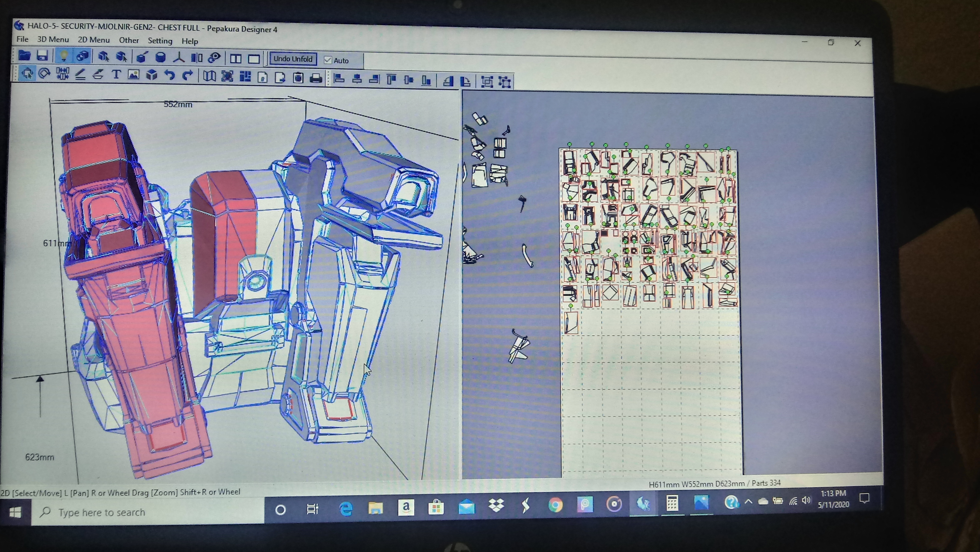Click the Print printer icon
The height and width of the screenshot is (552, 980).
pyautogui.click(x=316, y=78)
